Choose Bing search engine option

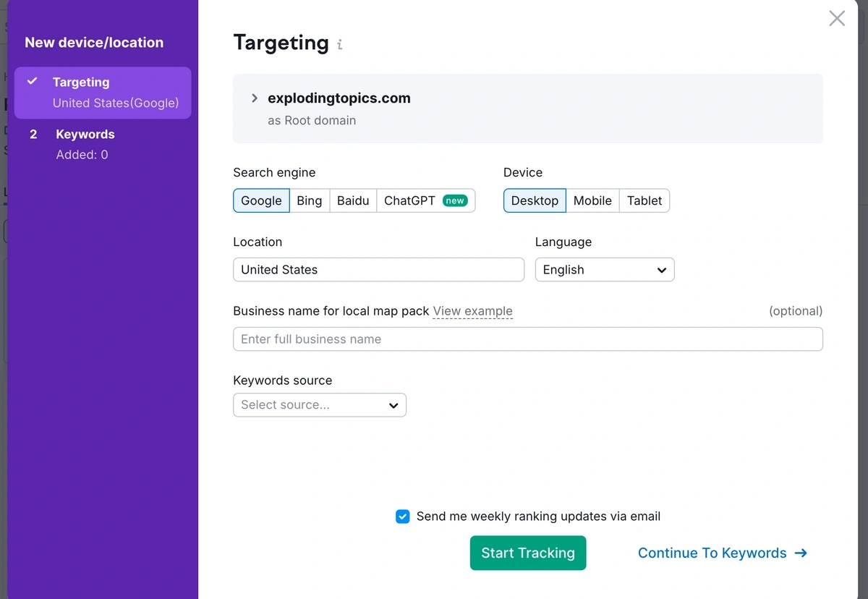click(x=309, y=200)
